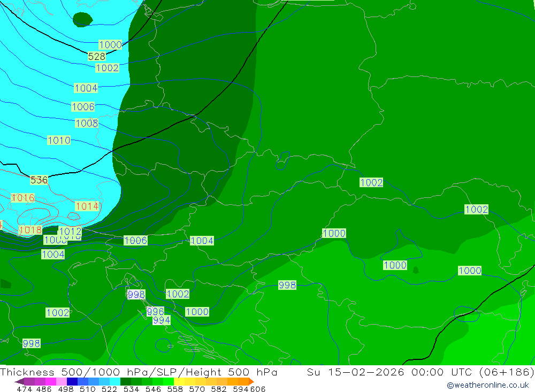This screenshot has width=535, height=392.
Task: Click the legend value '546'
Action: (x=153, y=389)
